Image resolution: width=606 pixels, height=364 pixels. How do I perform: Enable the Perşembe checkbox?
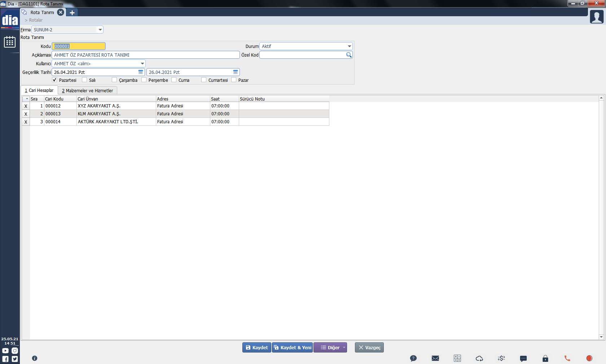(x=144, y=80)
